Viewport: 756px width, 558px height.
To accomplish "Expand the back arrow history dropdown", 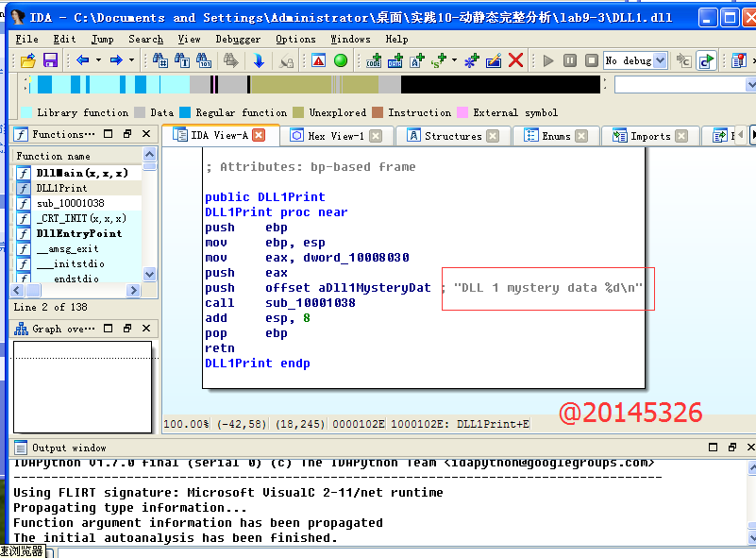I will (98, 60).
